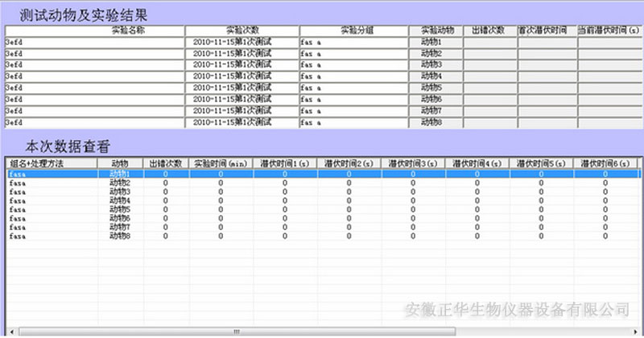The image size is (644, 338).
Task: Sort by 潜伏时间1(s) column header
Action: [x=285, y=163]
